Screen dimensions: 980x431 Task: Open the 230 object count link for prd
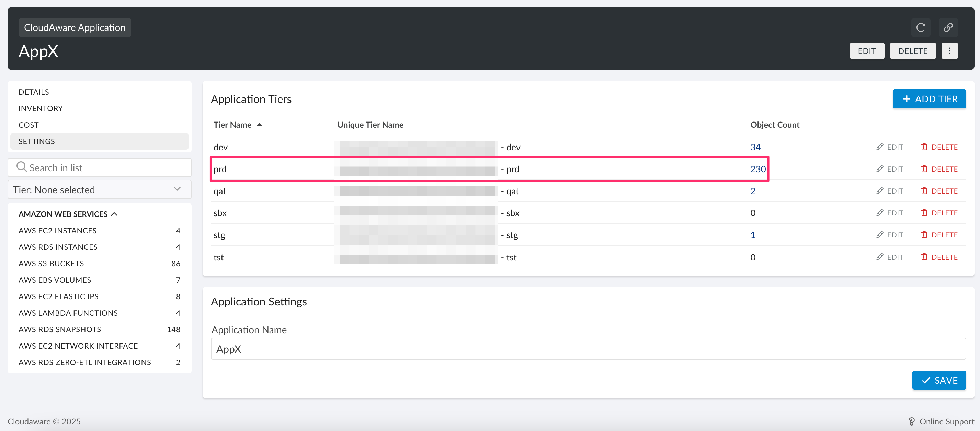point(758,169)
